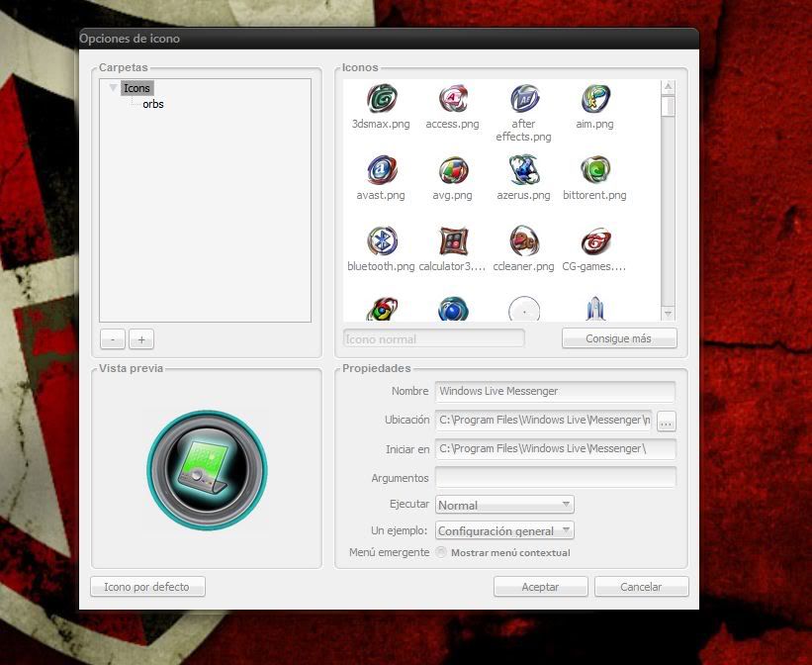The image size is (812, 665).
Task: Open the Un ejemplo dropdown
Action: click(504, 530)
